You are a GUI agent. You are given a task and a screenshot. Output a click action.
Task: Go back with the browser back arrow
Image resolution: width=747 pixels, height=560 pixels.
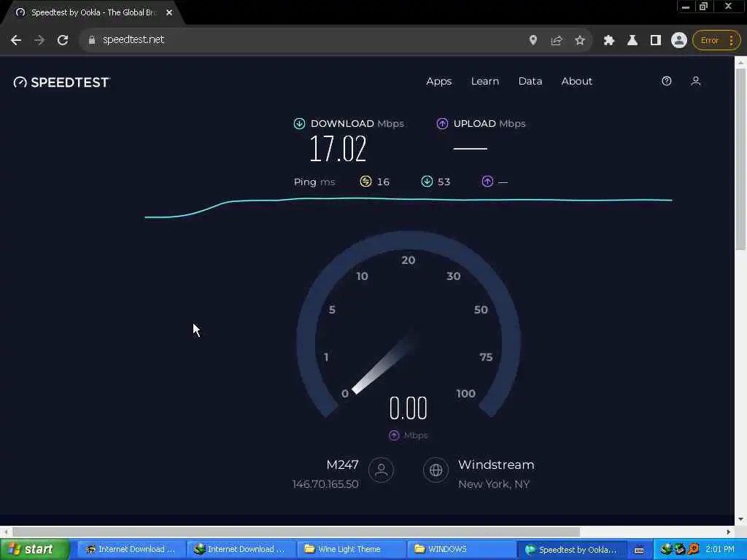click(x=16, y=41)
